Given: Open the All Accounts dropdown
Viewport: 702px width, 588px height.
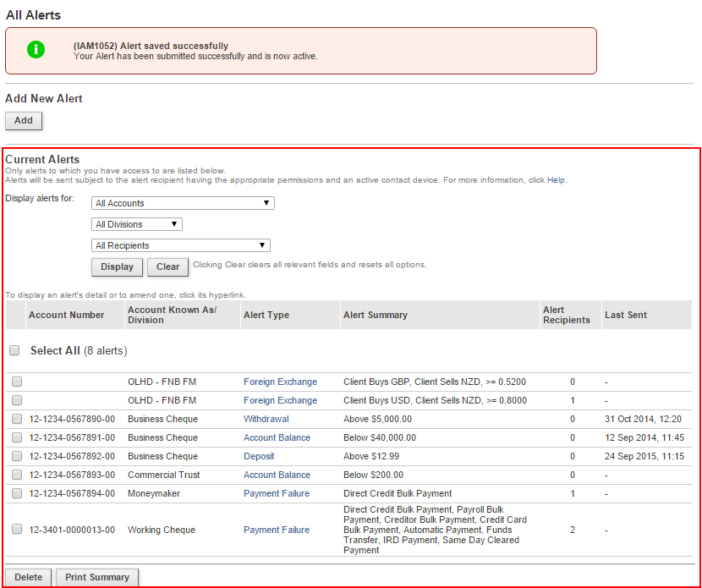Looking at the screenshot, I should 183,203.
